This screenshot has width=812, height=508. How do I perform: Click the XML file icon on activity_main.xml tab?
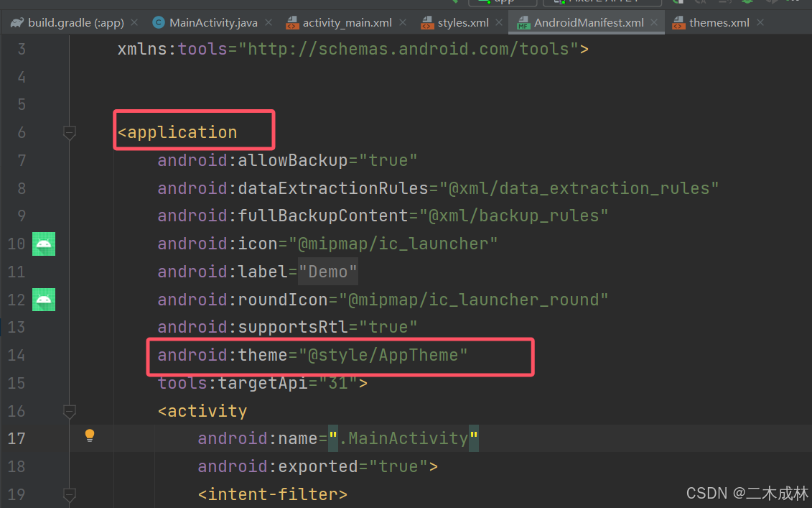pyautogui.click(x=292, y=23)
